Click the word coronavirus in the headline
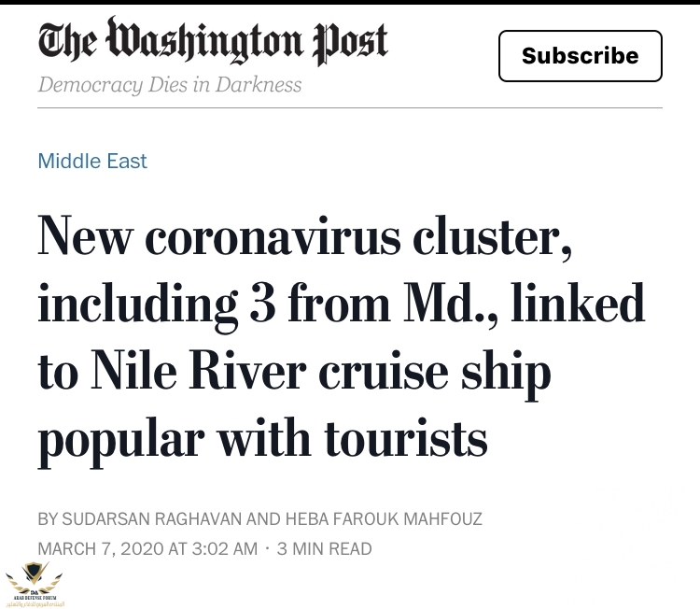This screenshot has height=609, width=700. coord(273,237)
